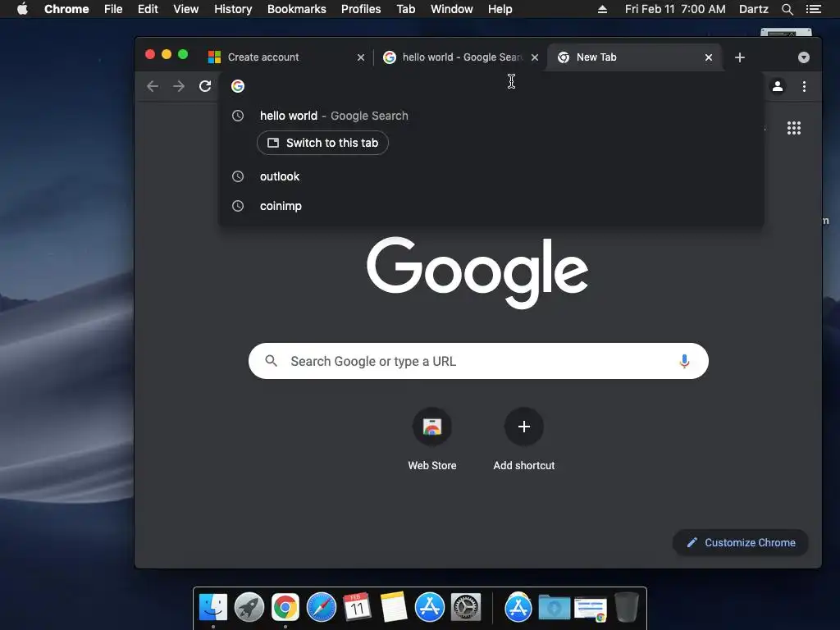Go back with the back arrow
This screenshot has height=630, width=840.
[153, 86]
